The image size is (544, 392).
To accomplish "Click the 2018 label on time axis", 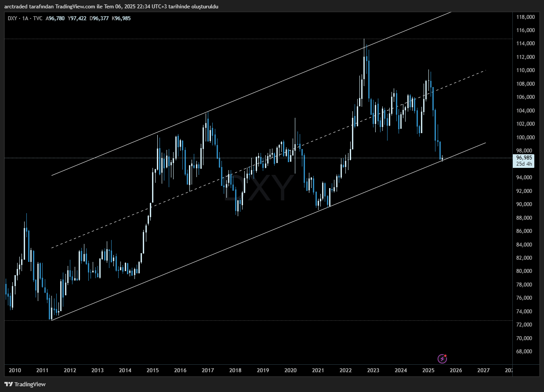I will [235, 370].
